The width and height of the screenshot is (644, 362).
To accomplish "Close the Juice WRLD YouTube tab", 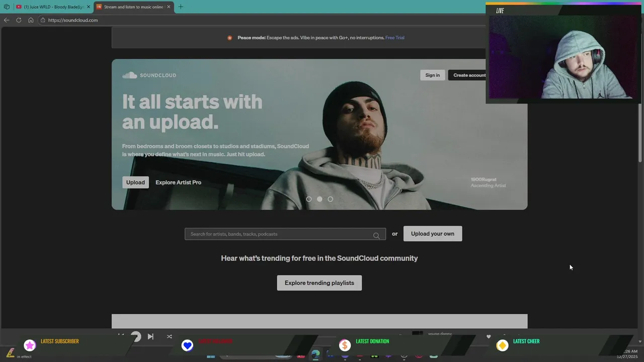I will coord(88,7).
